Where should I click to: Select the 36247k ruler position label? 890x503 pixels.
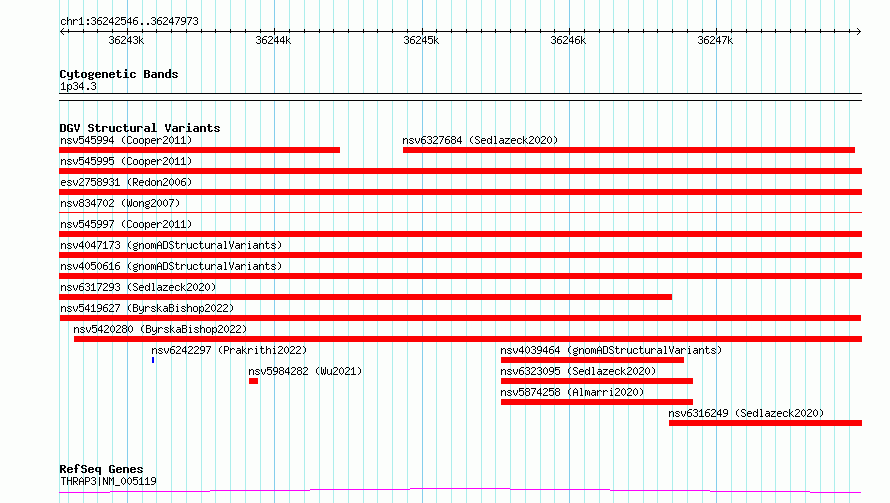[715, 40]
